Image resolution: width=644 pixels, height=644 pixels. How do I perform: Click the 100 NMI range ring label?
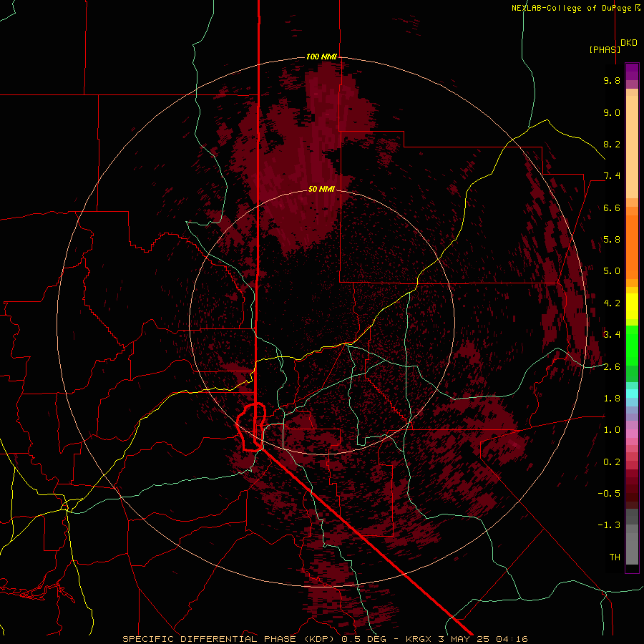[321, 57]
